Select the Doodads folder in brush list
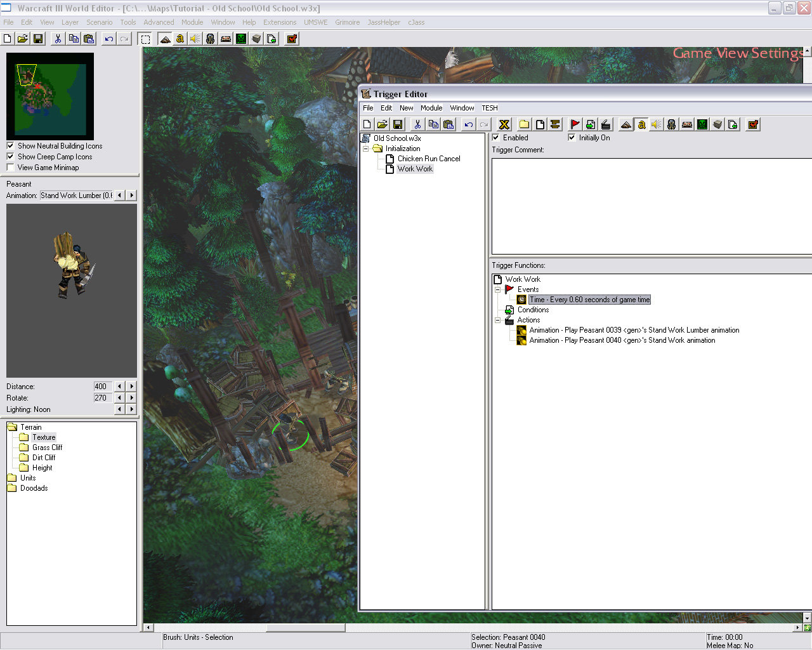 point(34,488)
